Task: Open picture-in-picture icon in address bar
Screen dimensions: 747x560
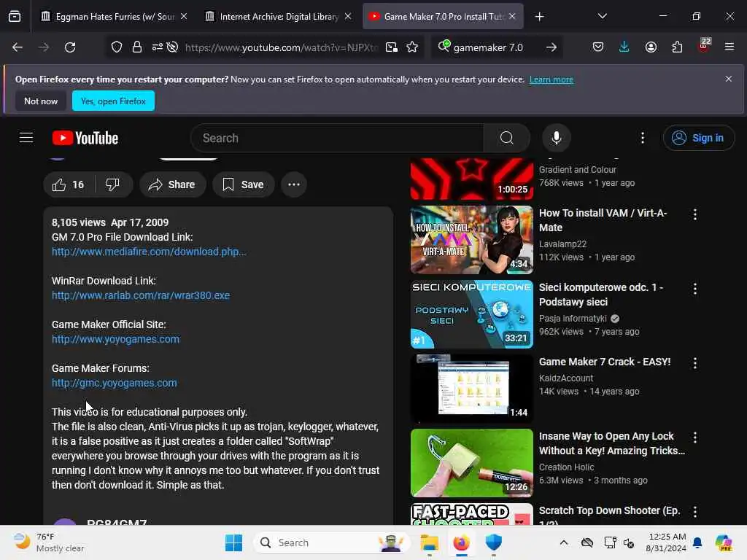Action: click(x=392, y=47)
